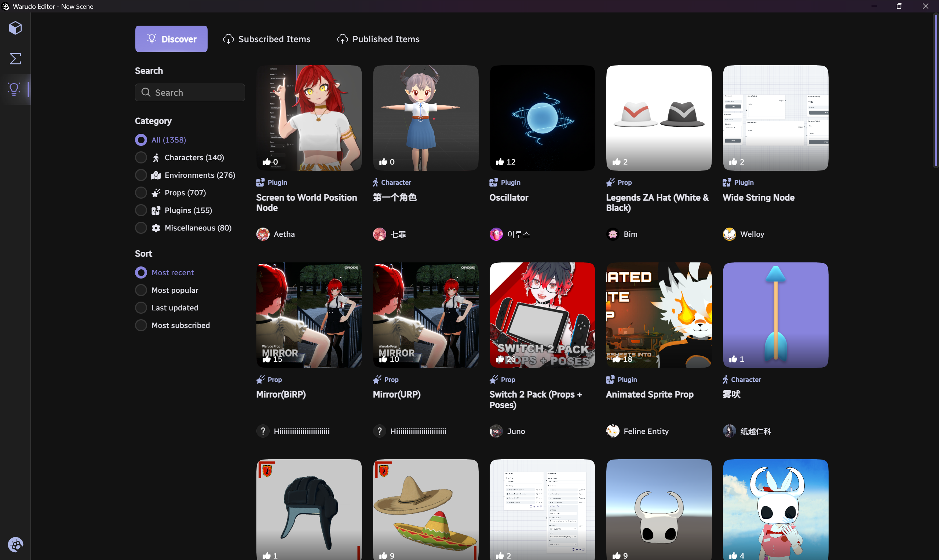The image size is (939, 560).
Task: Click Juno's author avatar
Action: (x=496, y=431)
